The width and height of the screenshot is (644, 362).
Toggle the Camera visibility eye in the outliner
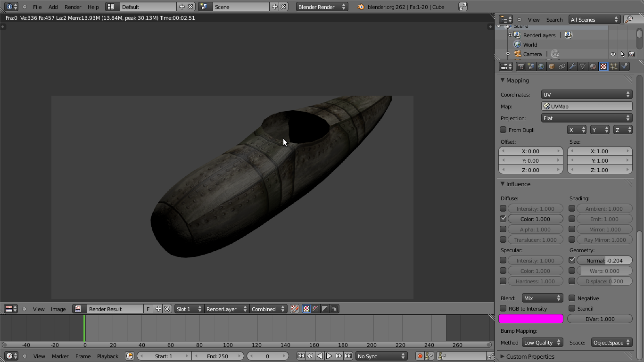click(x=612, y=54)
